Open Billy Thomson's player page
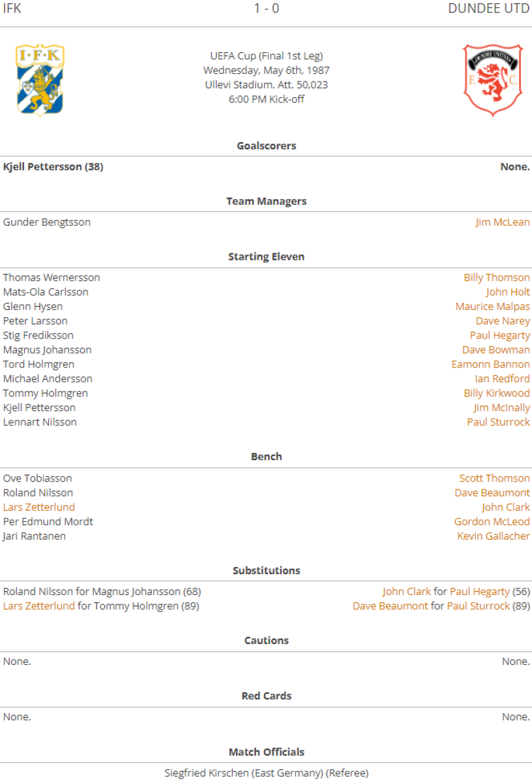The height and width of the screenshot is (783, 532). pos(496,278)
